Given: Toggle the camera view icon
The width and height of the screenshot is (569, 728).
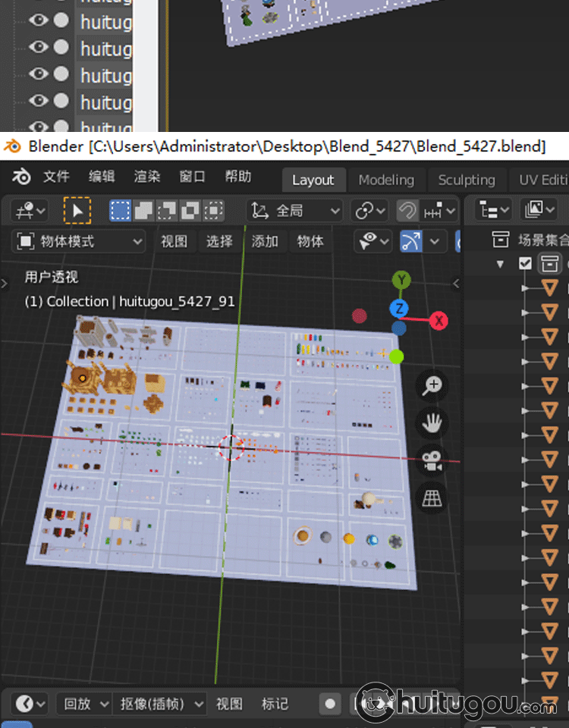Looking at the screenshot, I should 432,460.
